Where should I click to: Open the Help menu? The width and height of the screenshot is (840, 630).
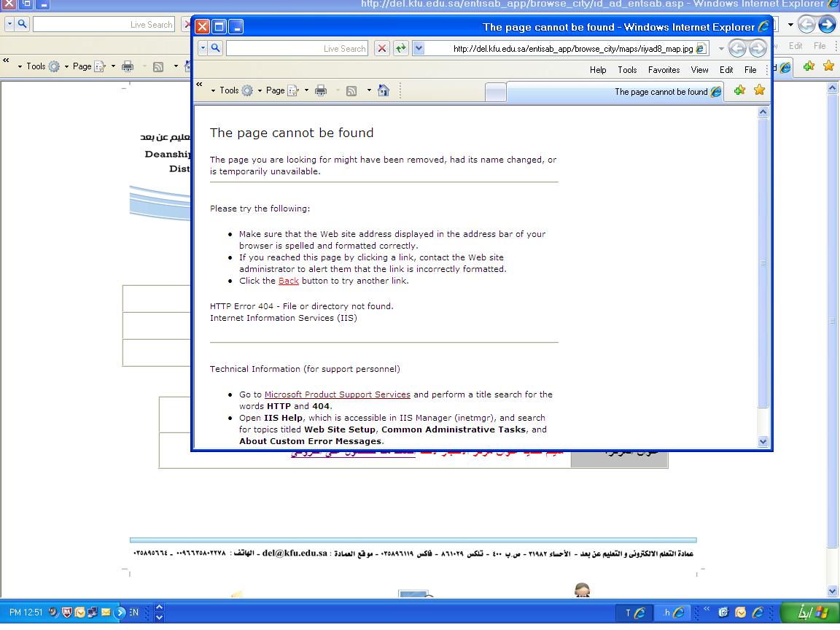pos(598,70)
